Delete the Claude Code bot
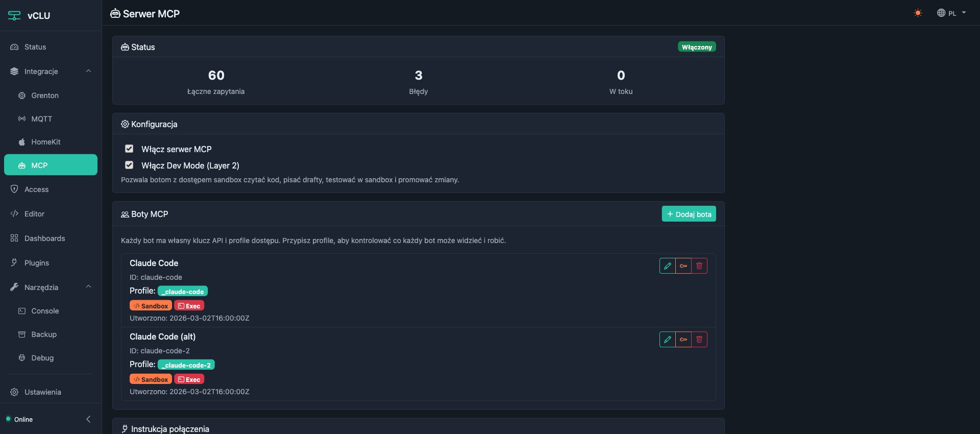980x434 pixels. 699,266
